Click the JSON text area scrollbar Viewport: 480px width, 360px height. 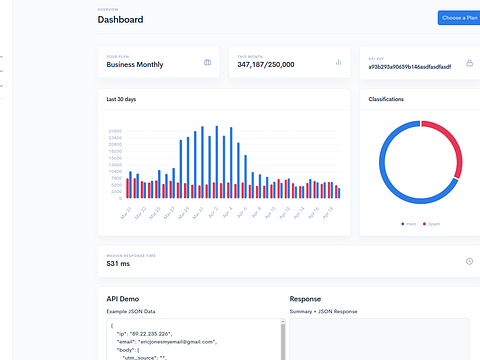[x=283, y=339]
